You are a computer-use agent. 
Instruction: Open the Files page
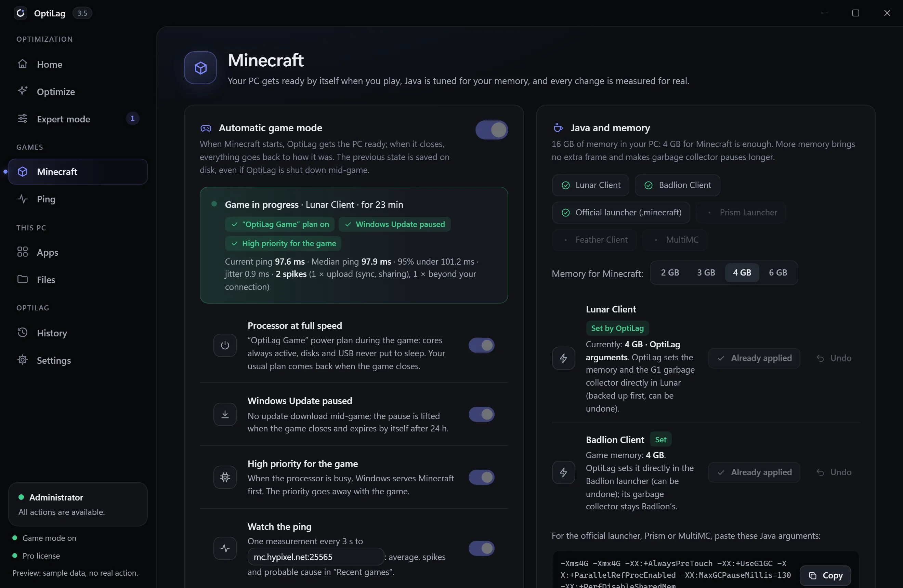point(78,280)
